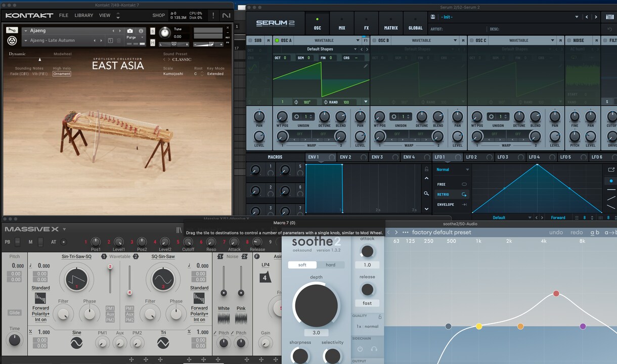The image size is (617, 364).
Task: Enable Serum NOISE oscillator toggle
Action: coord(569,40)
